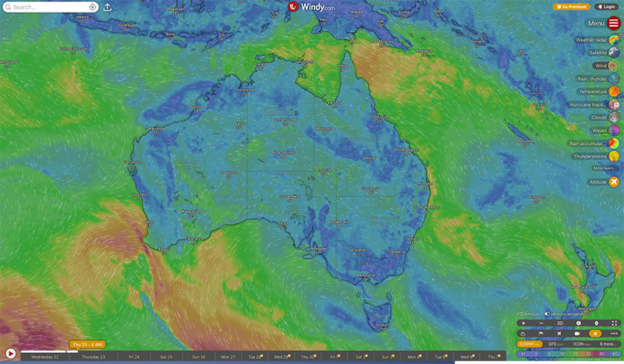Switch to the Temperature layer icon
Screen dimensions: 624x364
pos(614,91)
